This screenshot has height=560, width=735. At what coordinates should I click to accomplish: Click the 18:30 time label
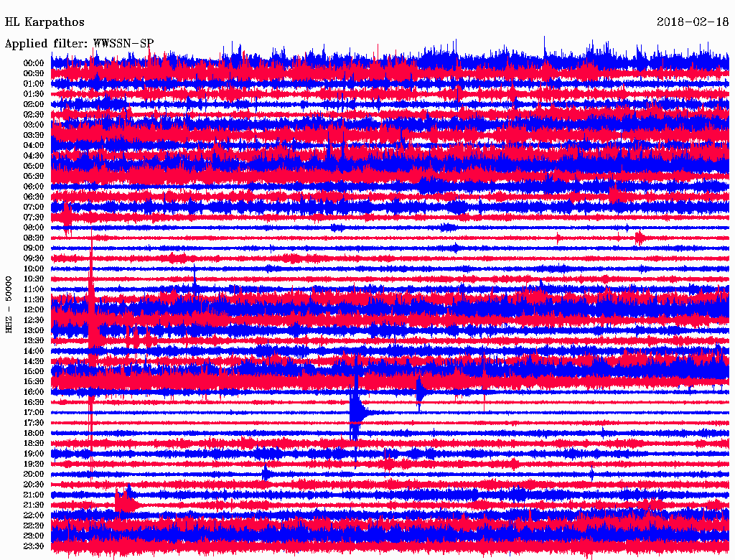[34, 444]
